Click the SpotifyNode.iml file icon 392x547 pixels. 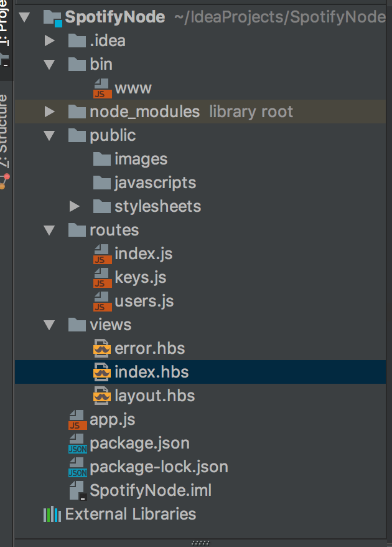(78, 491)
